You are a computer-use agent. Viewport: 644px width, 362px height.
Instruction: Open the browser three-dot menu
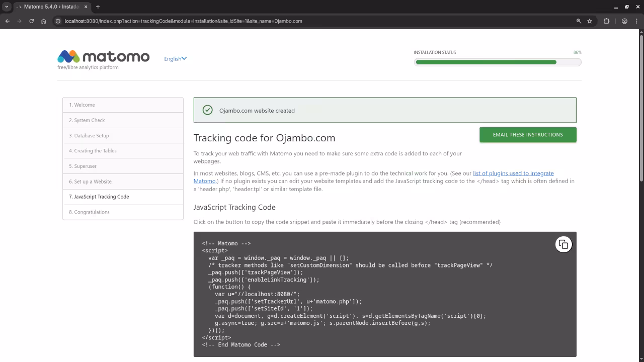tap(636, 21)
